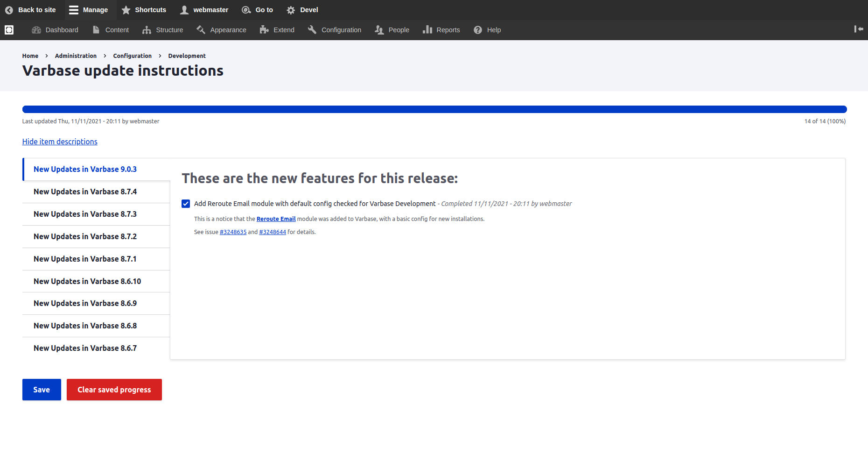Open Configuration via the wrench icon
Screen dimensions: 868x455
(x=312, y=29)
